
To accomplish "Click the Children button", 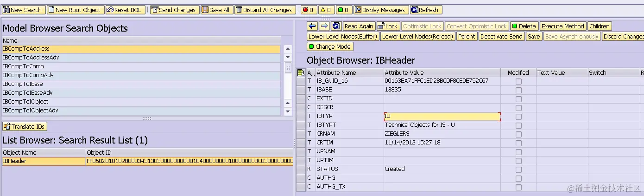I will pyautogui.click(x=600, y=26).
